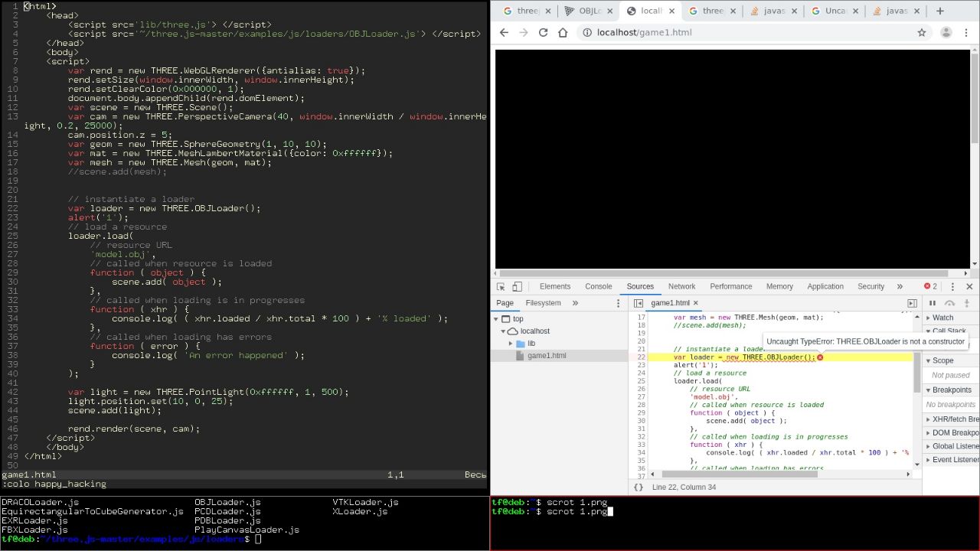Close the game1.html editor tab

[x=696, y=303]
